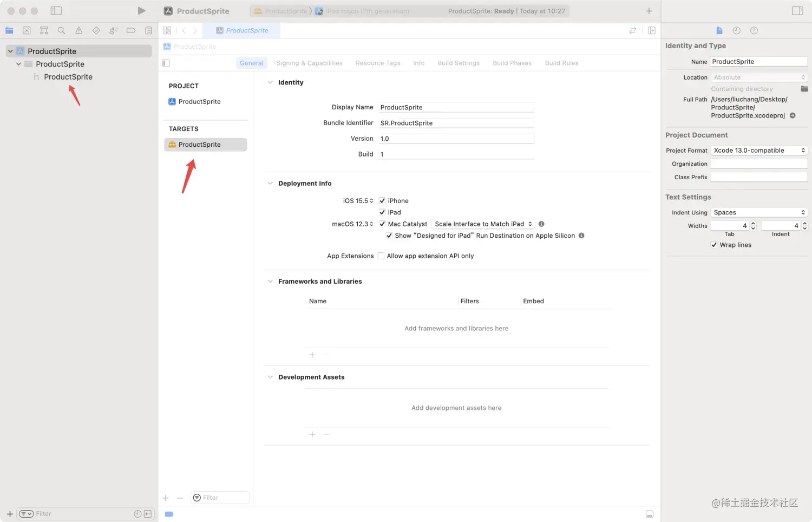812x522 pixels.
Task: Switch to Signing & Capabilities tab
Action: 309,63
